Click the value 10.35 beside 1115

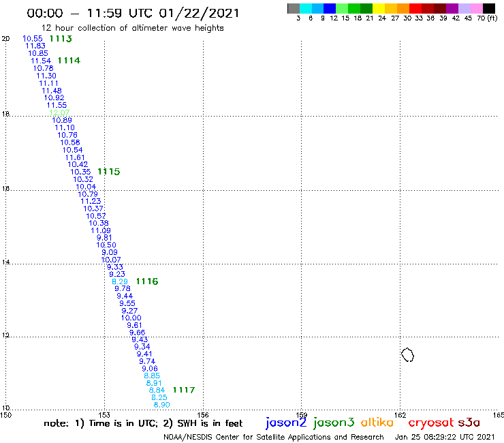[x=80, y=172]
